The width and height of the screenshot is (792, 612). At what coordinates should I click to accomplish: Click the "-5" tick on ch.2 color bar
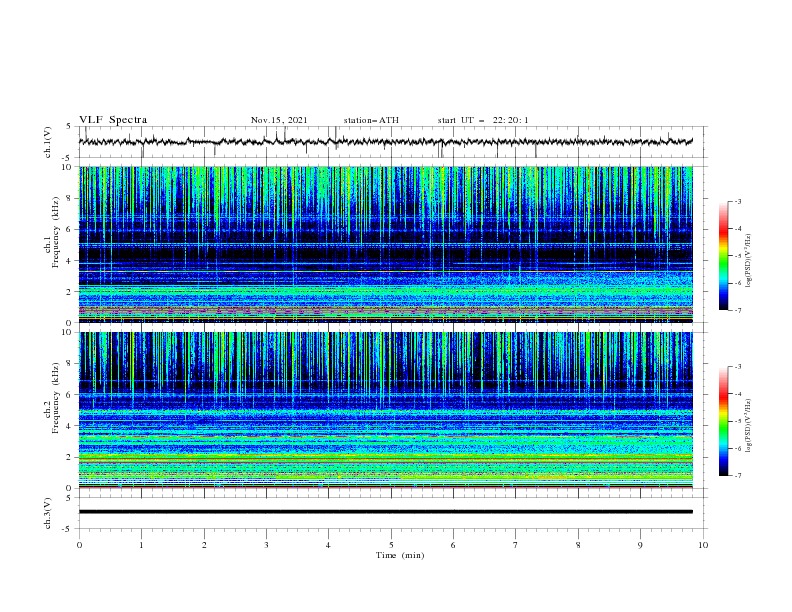tap(737, 421)
